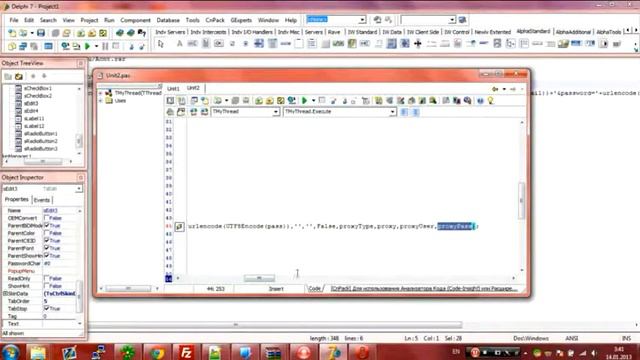Open the Run arrow dropdown in main toolbar
Image resolution: width=640 pixels, height=360 pixels.
96,47
